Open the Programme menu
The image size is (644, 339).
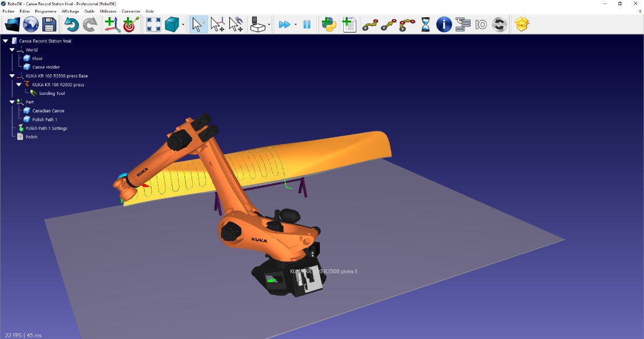(46, 11)
